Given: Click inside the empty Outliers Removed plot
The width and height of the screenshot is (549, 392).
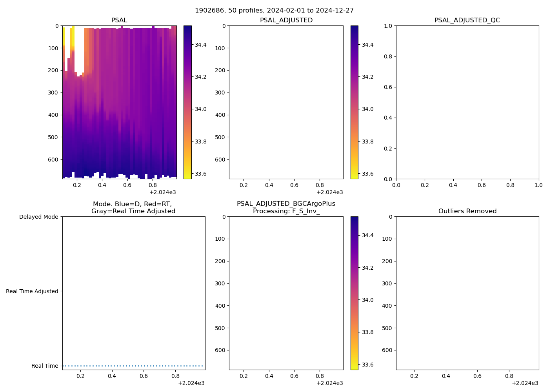Looking at the screenshot, I should 467,293.
